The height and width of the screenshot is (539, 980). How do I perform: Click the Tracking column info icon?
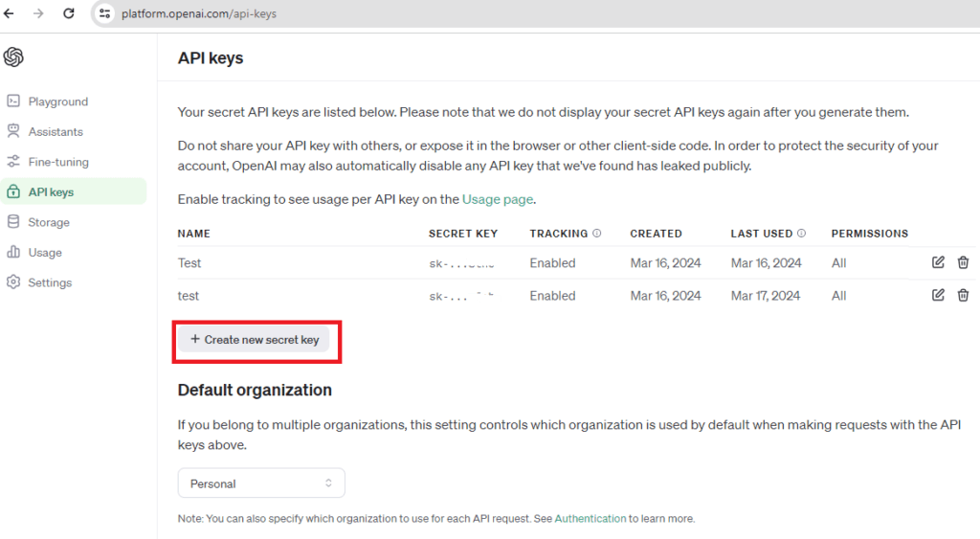point(597,233)
